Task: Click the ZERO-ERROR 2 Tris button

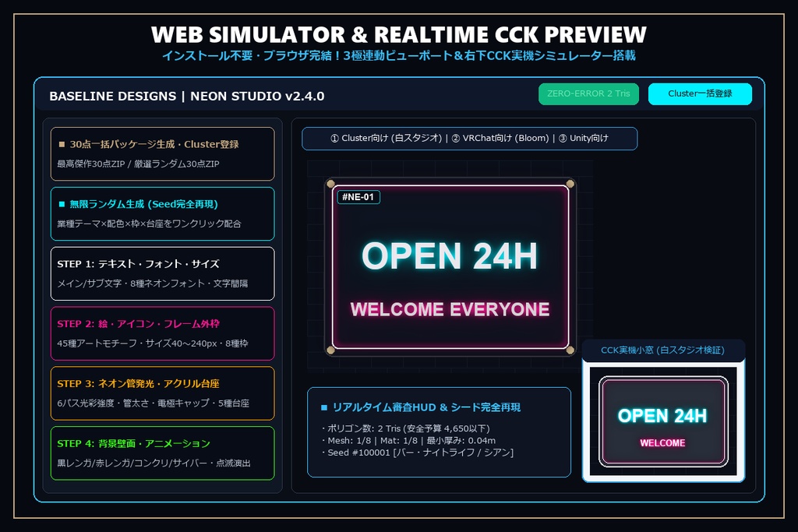Action: pos(588,93)
